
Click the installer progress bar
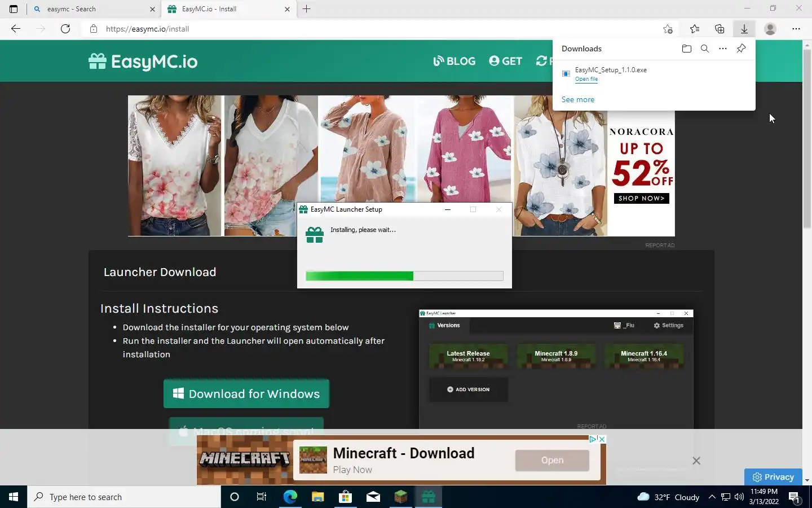point(404,276)
